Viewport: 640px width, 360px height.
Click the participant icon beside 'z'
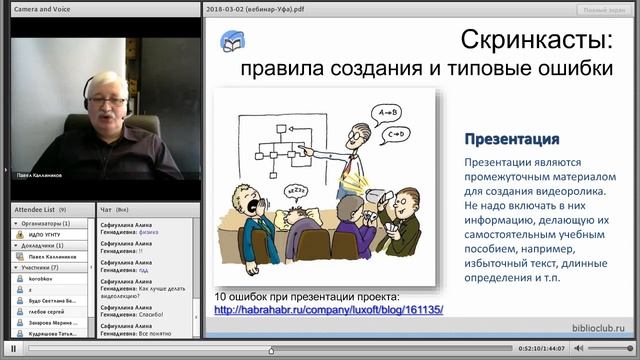(20, 290)
